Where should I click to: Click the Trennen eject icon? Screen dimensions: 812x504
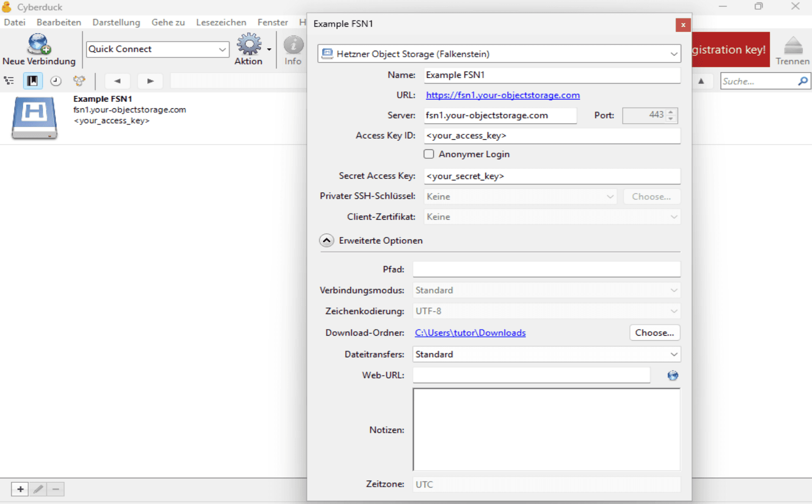tap(793, 46)
